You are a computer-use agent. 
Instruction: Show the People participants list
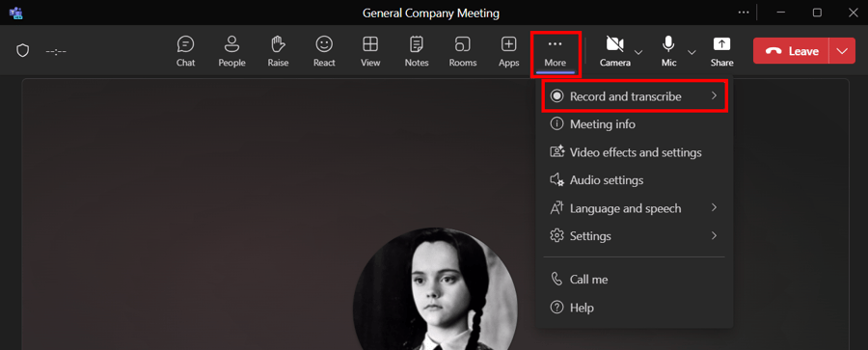(231, 51)
